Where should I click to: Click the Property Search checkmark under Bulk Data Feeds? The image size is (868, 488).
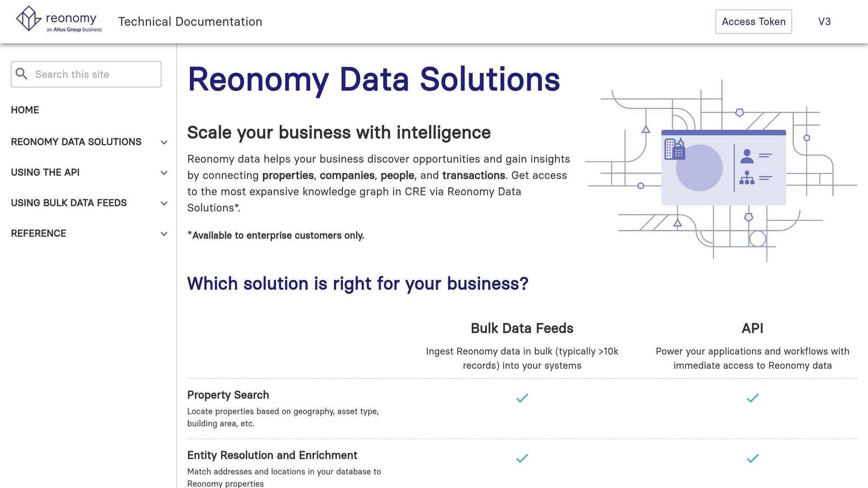522,397
